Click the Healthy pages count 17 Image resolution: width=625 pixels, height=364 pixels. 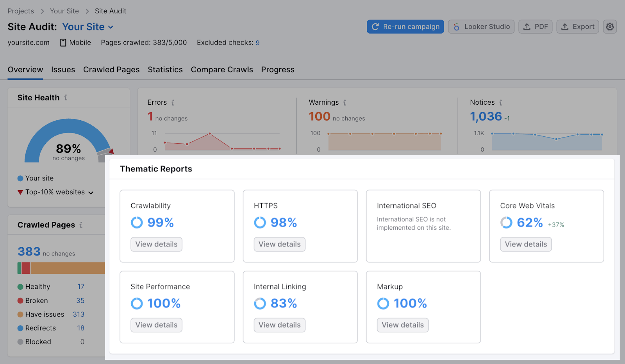[81, 287]
